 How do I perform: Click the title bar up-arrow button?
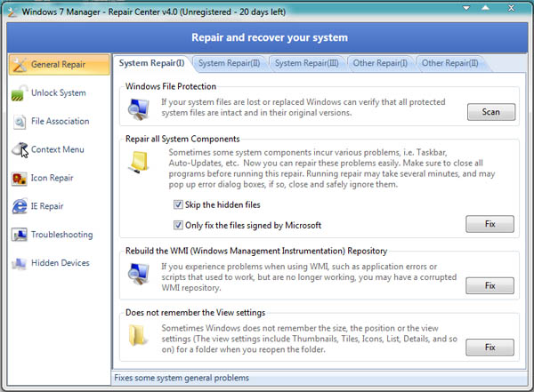[486, 8]
